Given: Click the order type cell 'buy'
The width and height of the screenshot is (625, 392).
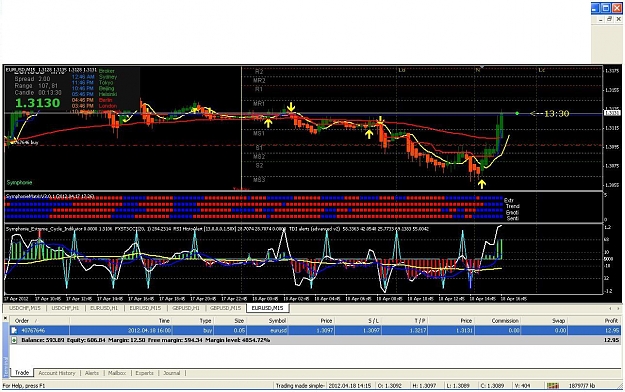Looking at the screenshot, I should click(208, 331).
